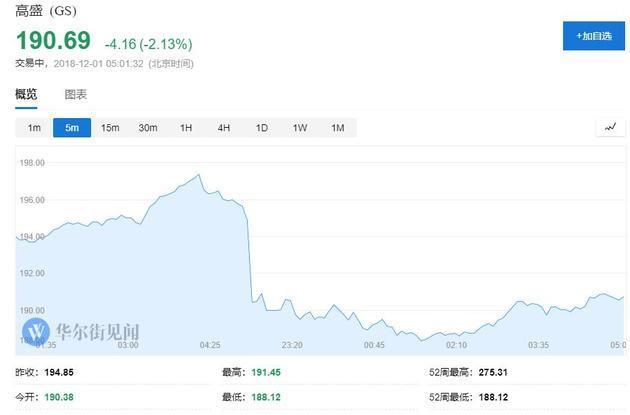Viewport: 630px width, 415px height.
Task: Switch to the 图表 tab
Action: point(76,94)
